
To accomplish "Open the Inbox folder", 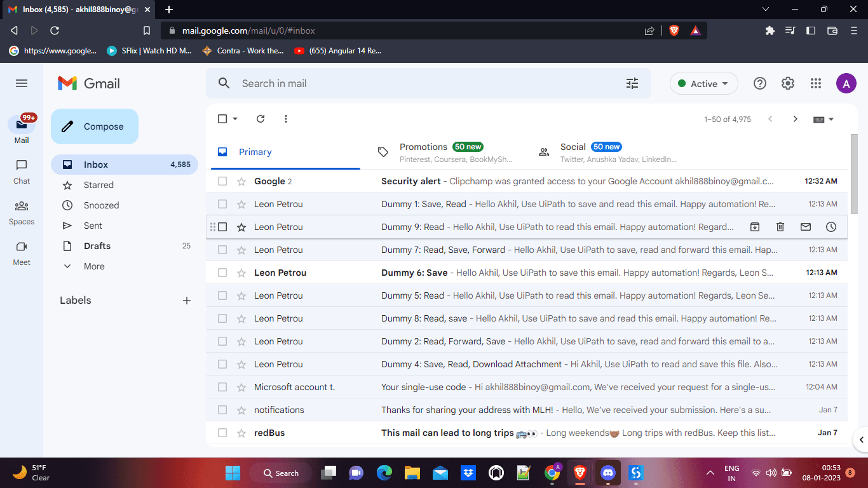I will coord(125,165).
